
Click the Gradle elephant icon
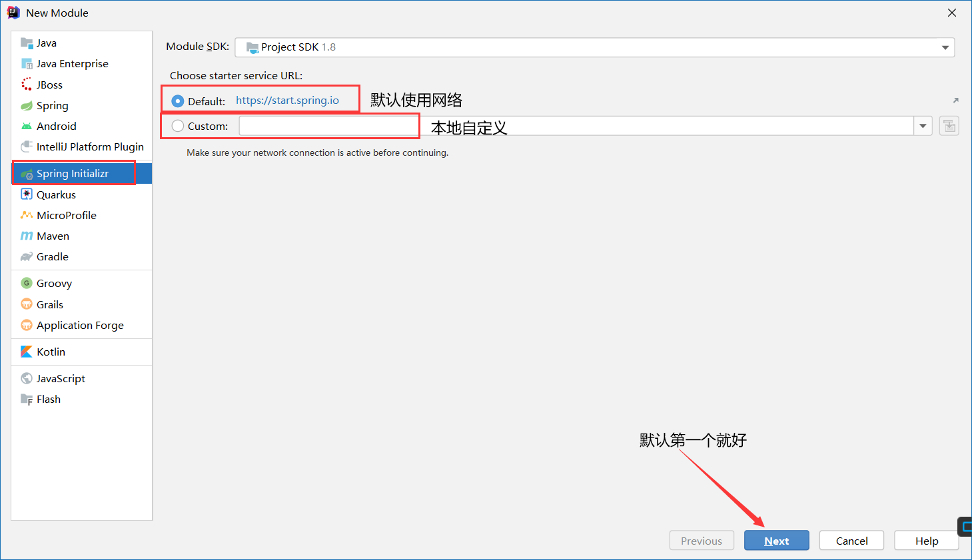(x=27, y=257)
